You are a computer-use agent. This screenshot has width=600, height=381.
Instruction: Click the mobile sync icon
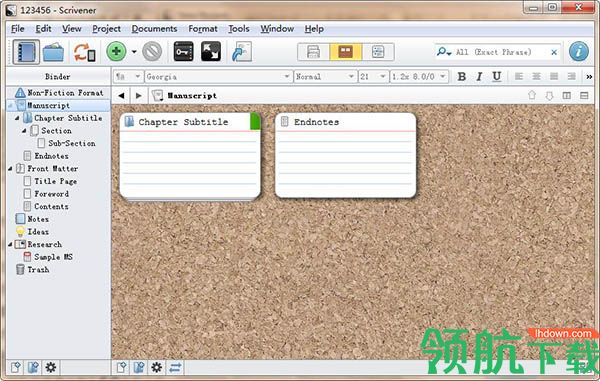coord(84,53)
